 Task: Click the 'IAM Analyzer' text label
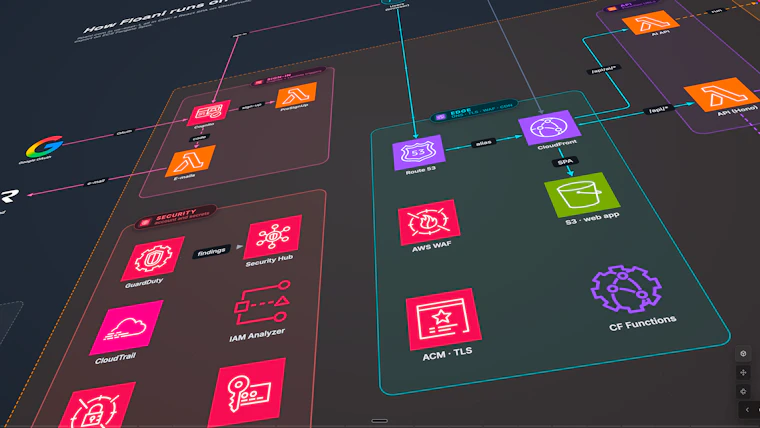[x=257, y=335]
